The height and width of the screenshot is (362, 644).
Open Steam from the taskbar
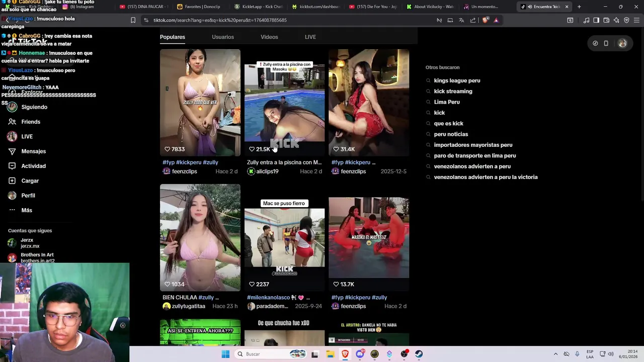[419, 354]
